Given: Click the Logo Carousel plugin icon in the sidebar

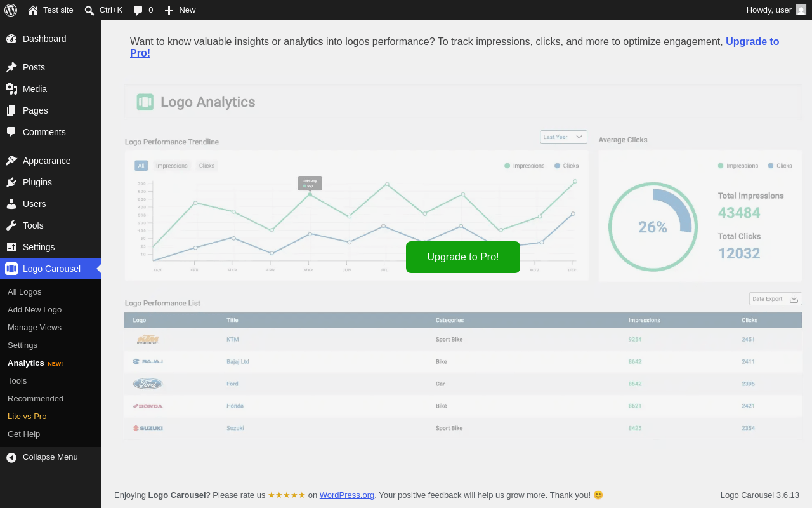Looking at the screenshot, I should pyautogui.click(x=11, y=269).
